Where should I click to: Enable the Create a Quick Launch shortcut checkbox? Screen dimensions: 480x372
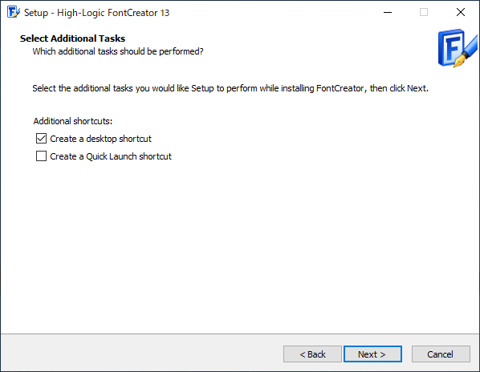point(41,156)
